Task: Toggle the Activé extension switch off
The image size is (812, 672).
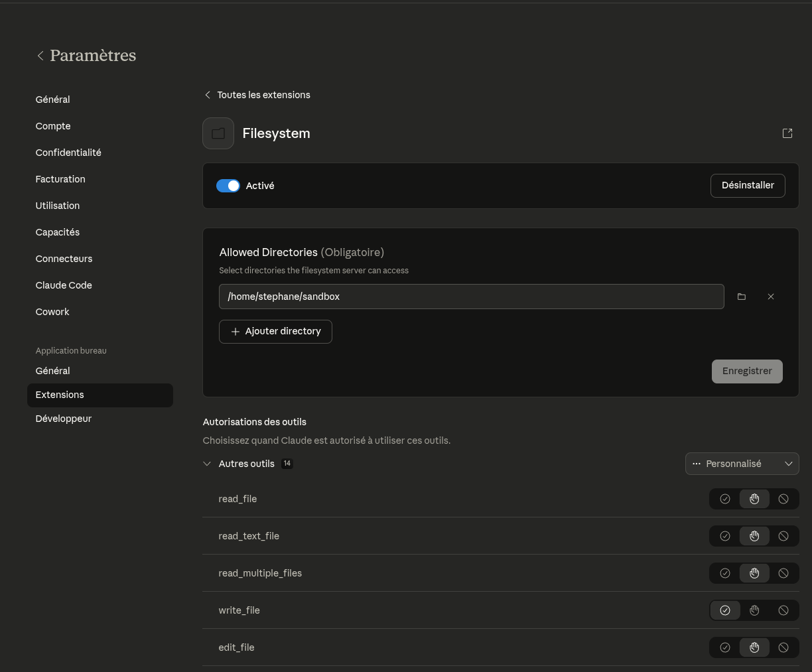Action: (228, 186)
